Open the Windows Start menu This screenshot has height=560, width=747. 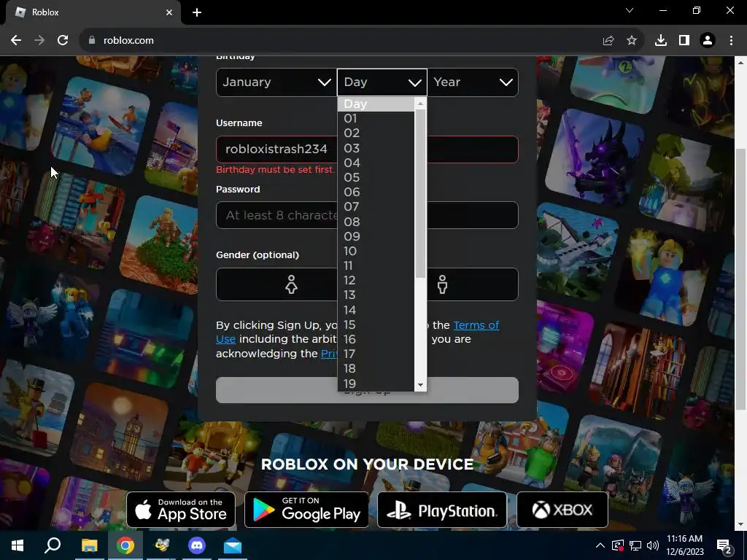click(x=18, y=545)
